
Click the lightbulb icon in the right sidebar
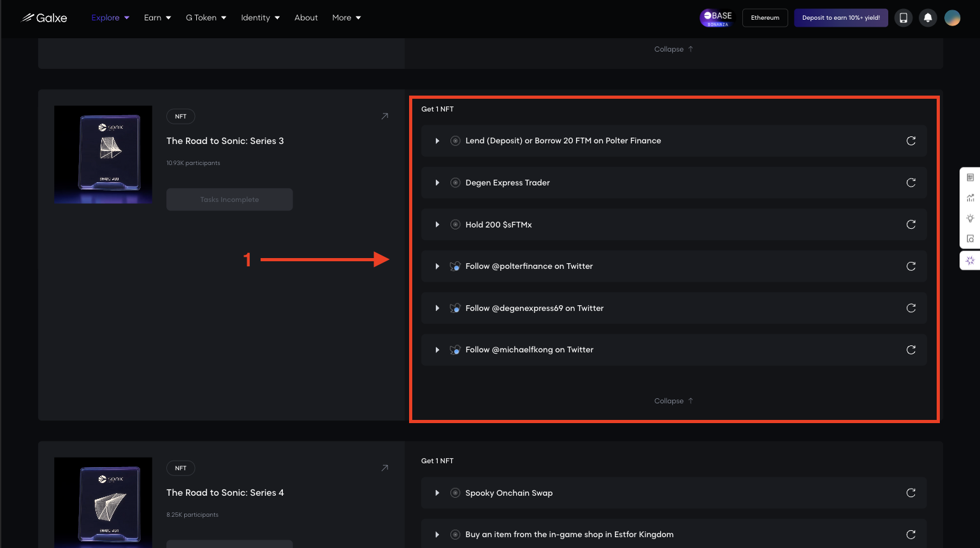pos(970,217)
